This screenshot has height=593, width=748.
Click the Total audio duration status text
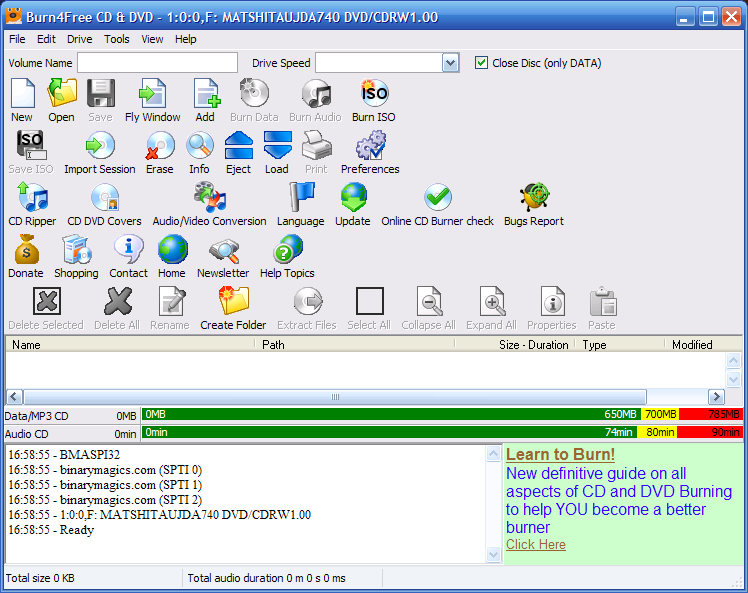click(x=266, y=578)
